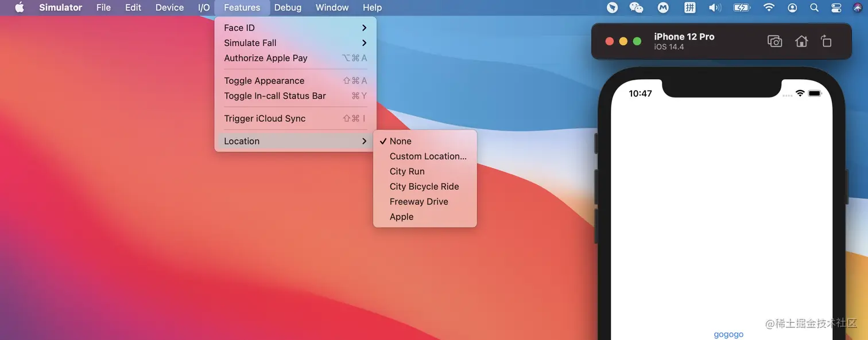Screen dimensions: 868x340
Task: Open the Window menu
Action: [332, 7]
